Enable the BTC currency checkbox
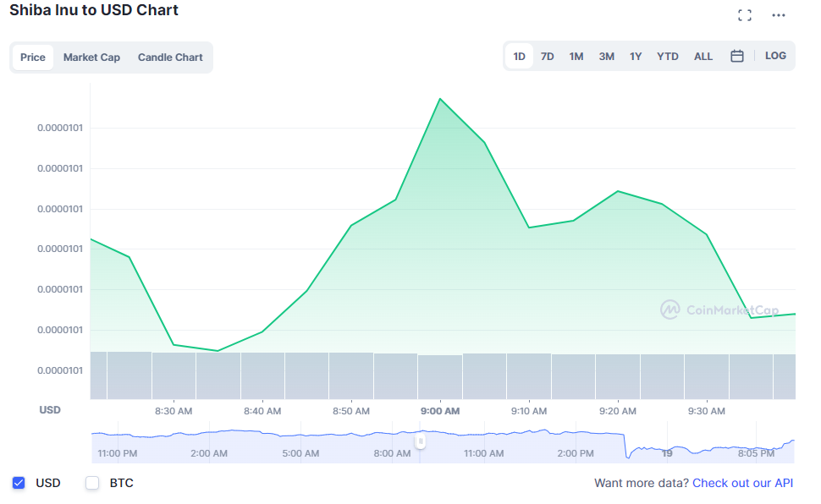The height and width of the screenshot is (504, 821). (x=92, y=483)
